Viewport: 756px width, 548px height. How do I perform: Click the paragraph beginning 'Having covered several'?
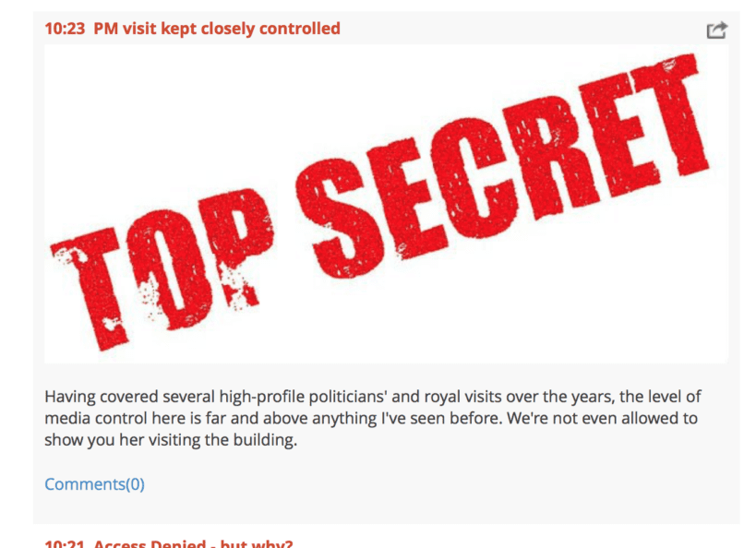[x=372, y=418]
